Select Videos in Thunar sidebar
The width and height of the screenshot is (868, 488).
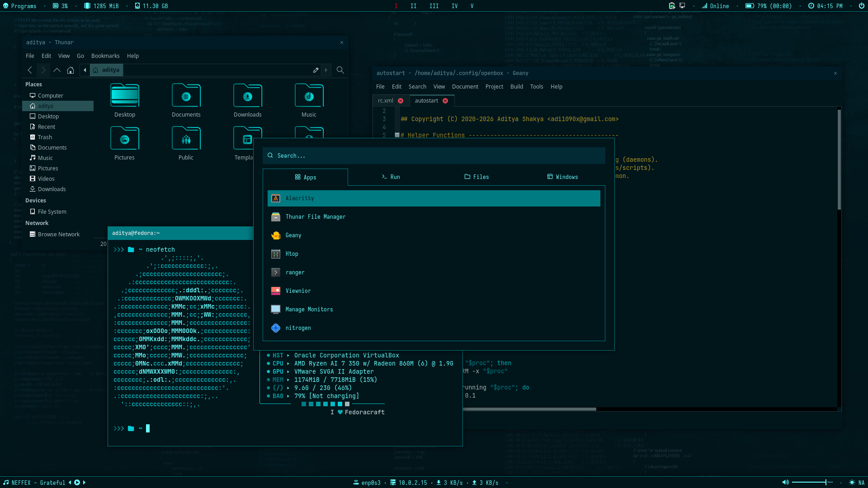(58, 179)
